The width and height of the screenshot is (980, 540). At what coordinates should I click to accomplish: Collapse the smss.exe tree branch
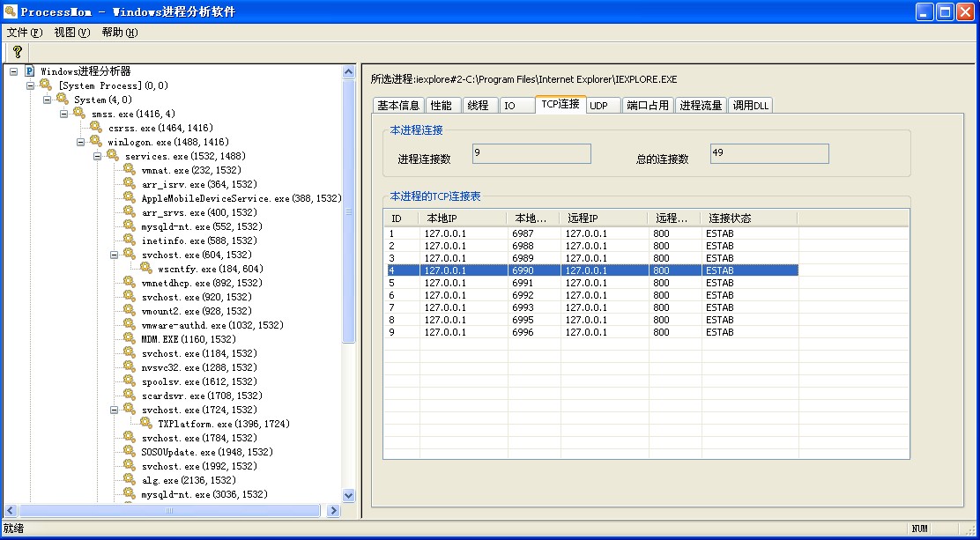[x=64, y=114]
